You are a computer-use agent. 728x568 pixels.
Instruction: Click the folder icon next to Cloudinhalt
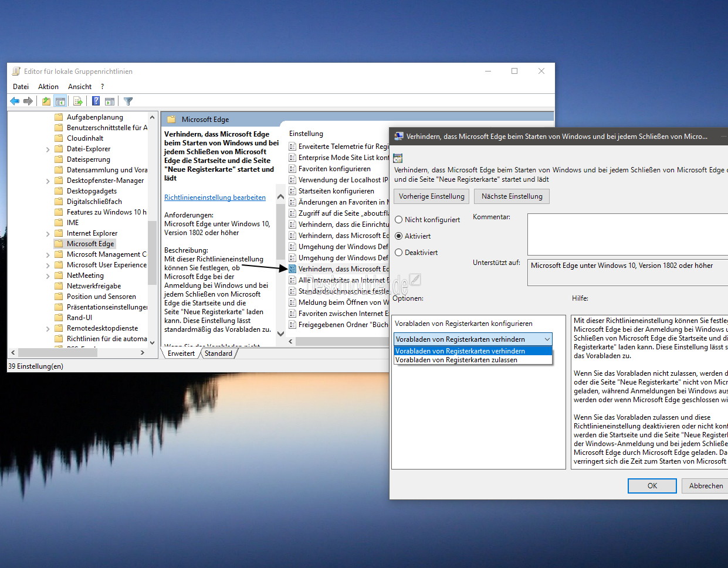coord(59,138)
